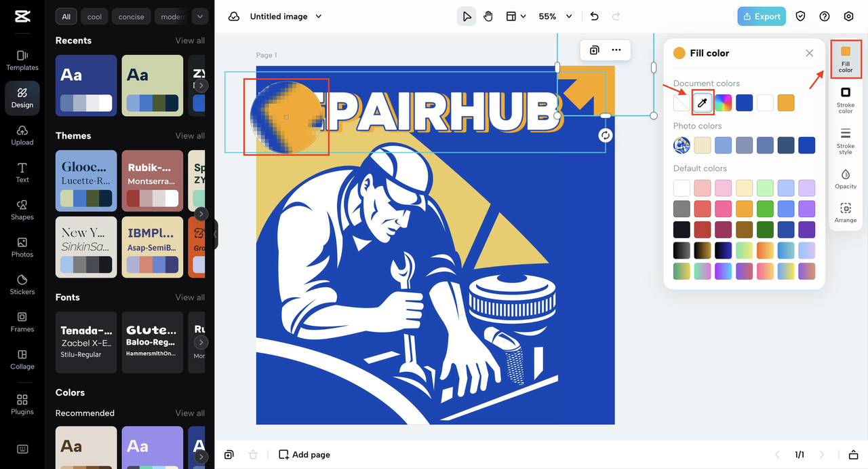Screen dimensions: 868x469
Task: Select the eyedropper color picker tool
Action: [x=703, y=103]
